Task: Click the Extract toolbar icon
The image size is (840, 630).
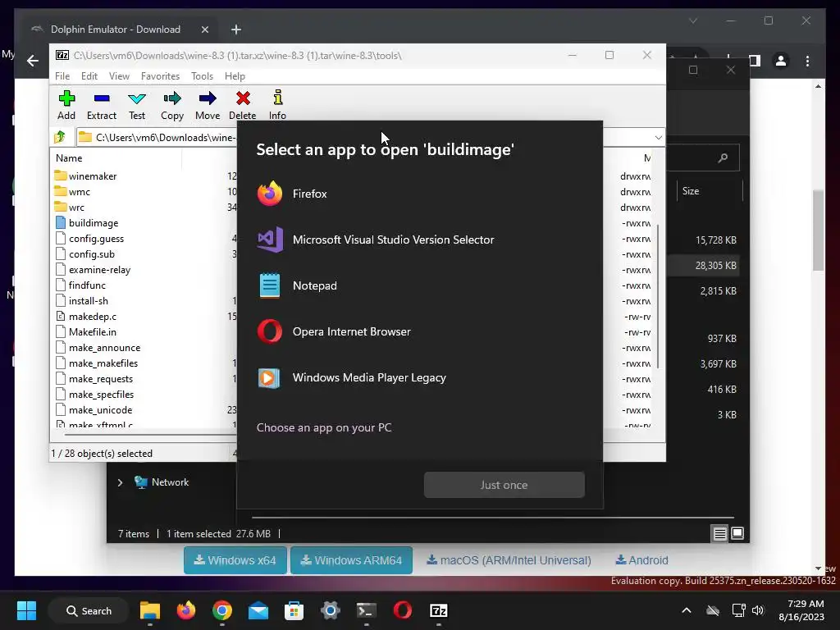Action: (101, 105)
